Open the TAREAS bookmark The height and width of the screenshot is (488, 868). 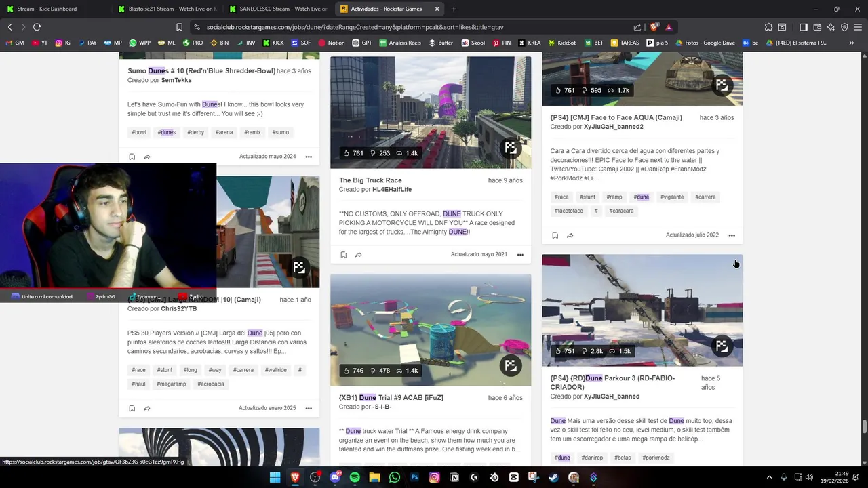click(625, 43)
